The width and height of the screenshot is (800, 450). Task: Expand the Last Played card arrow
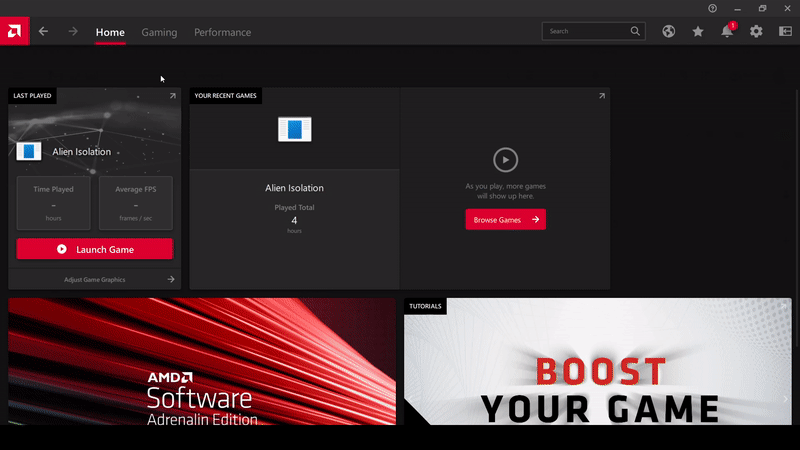pyautogui.click(x=172, y=95)
